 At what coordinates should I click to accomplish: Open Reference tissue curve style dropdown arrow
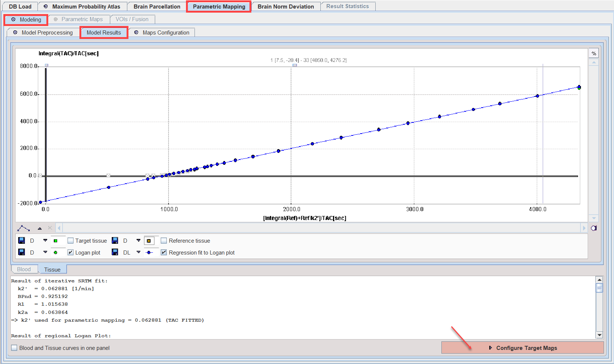(138, 240)
